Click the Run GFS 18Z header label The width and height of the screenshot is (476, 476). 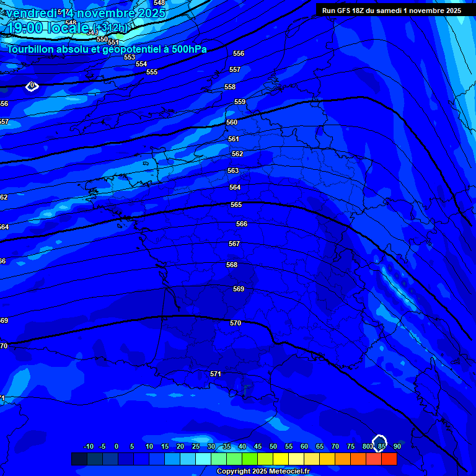point(391,11)
